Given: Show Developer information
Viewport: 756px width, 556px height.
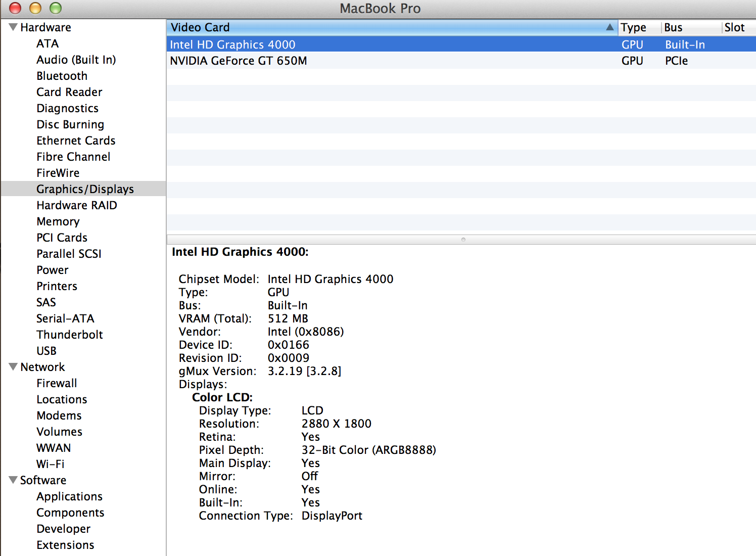Looking at the screenshot, I should pos(64,529).
